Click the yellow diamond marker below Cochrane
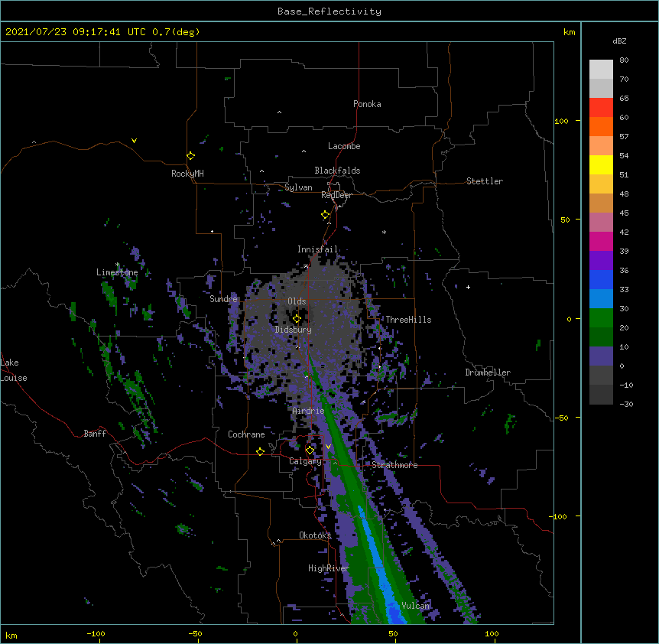 click(260, 451)
